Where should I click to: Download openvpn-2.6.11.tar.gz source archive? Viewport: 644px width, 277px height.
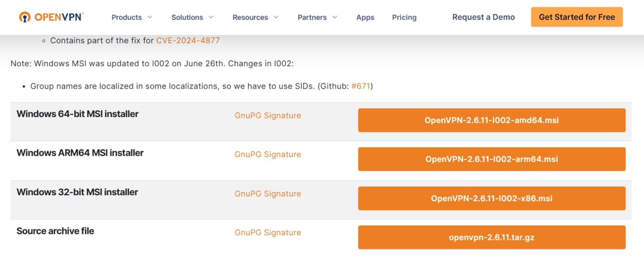pyautogui.click(x=492, y=237)
